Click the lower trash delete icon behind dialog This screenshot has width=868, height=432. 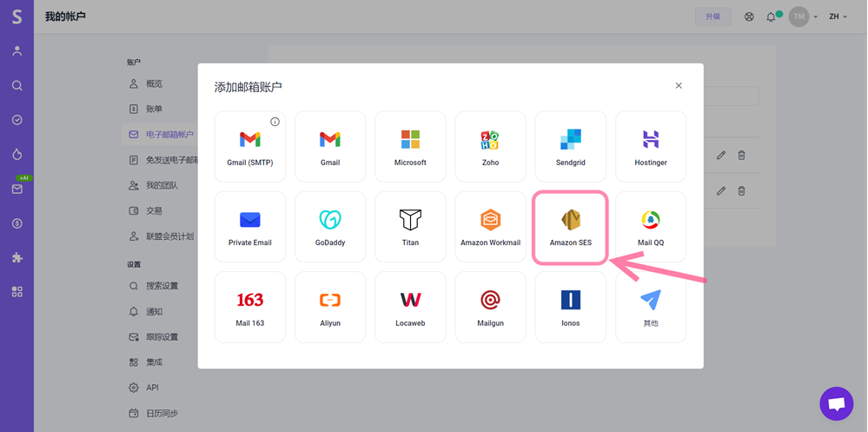click(741, 191)
